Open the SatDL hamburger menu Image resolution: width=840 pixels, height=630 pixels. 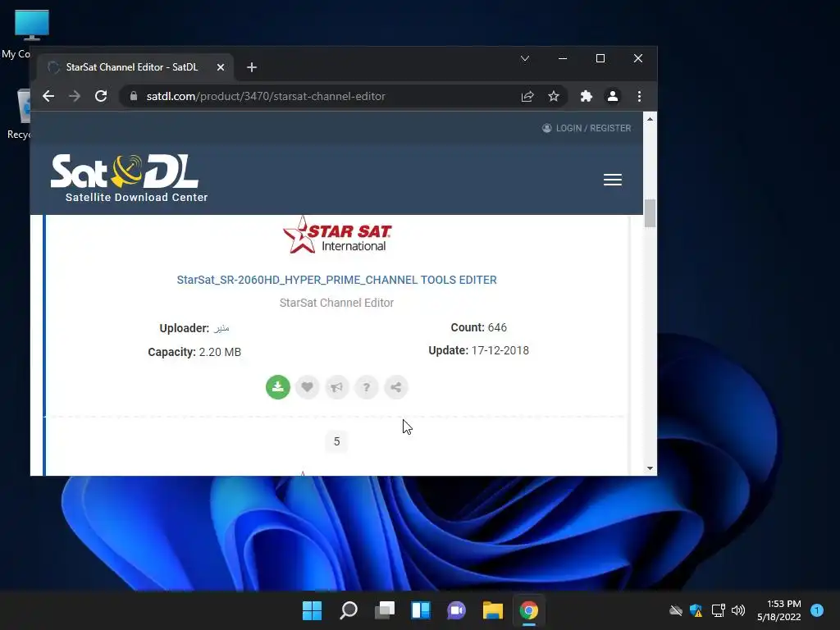[x=612, y=180]
